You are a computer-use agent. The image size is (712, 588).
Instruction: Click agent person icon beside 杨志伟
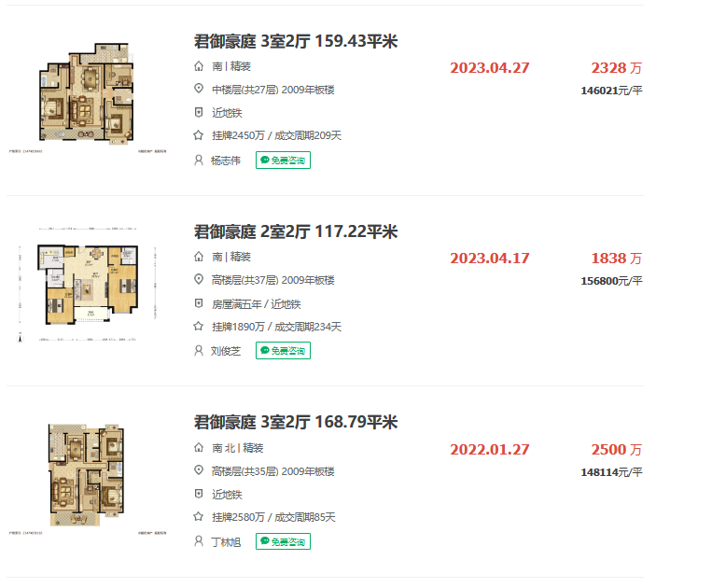tap(198, 161)
